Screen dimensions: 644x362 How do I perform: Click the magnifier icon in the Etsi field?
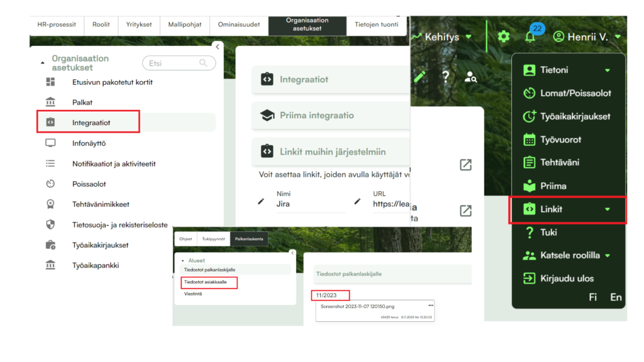click(x=203, y=63)
